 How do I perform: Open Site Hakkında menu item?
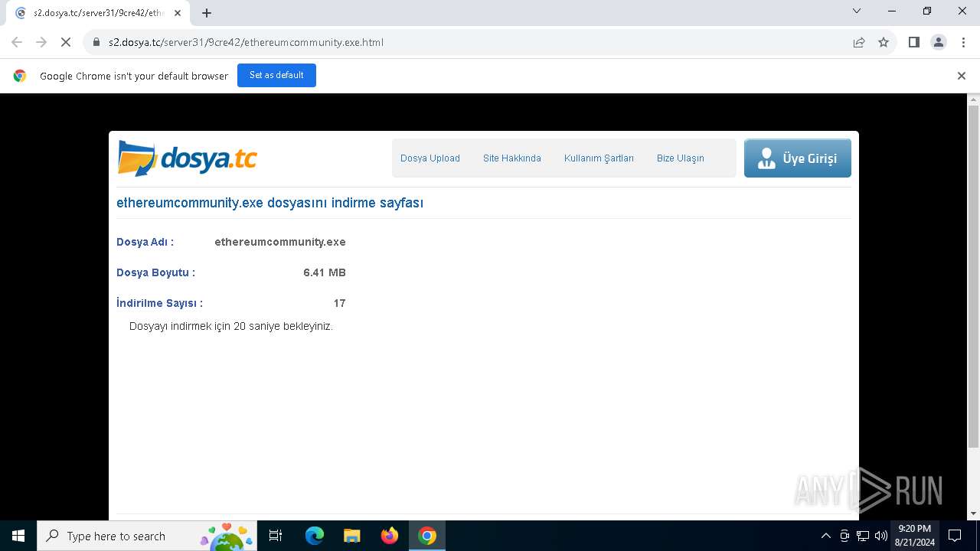click(x=512, y=158)
